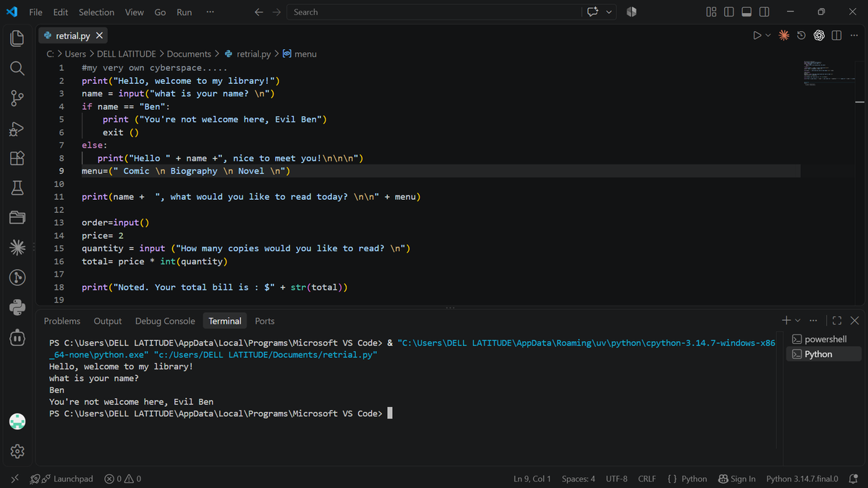Image resolution: width=868 pixels, height=488 pixels.
Task: Open the Manage gear in activity bar
Action: (17, 452)
